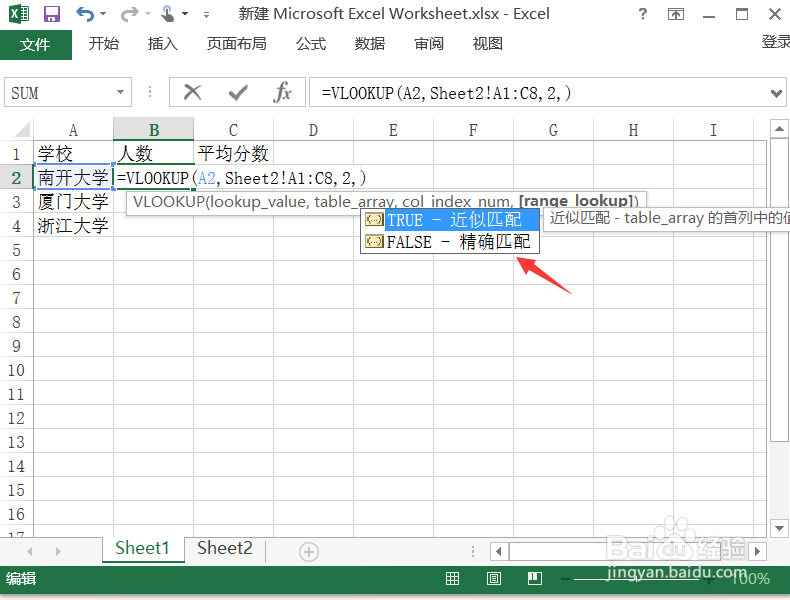Image resolution: width=790 pixels, height=600 pixels.
Task: Open the 数据 Data tab
Action: (369, 44)
